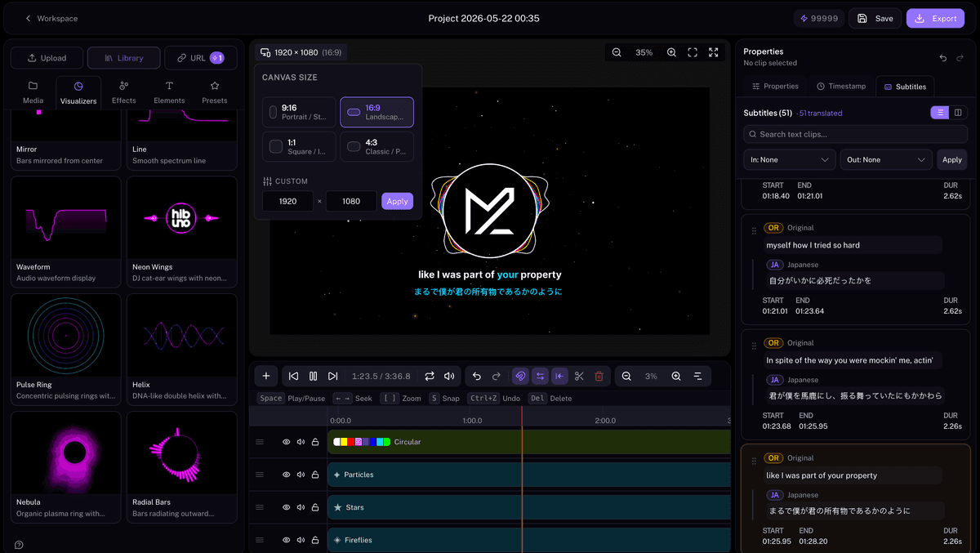Viewport: 980px width, 553px height.
Task: Toggle the snap-to-playhead icon
Action: click(559, 376)
